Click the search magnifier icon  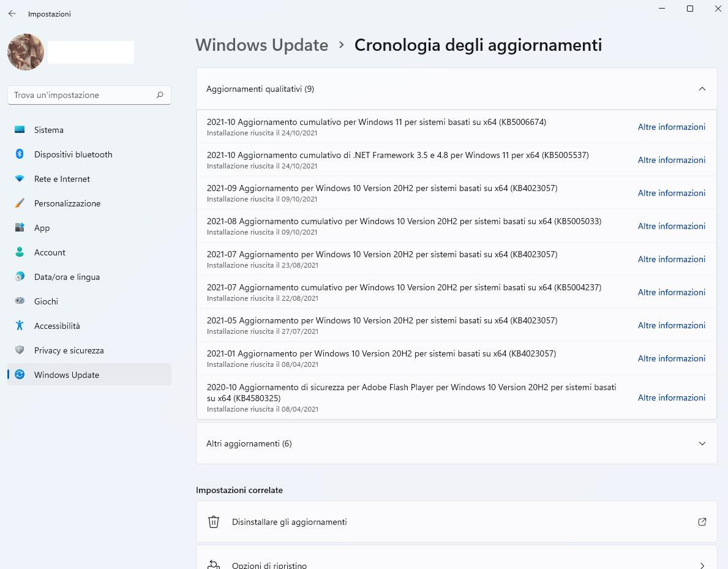click(x=160, y=95)
